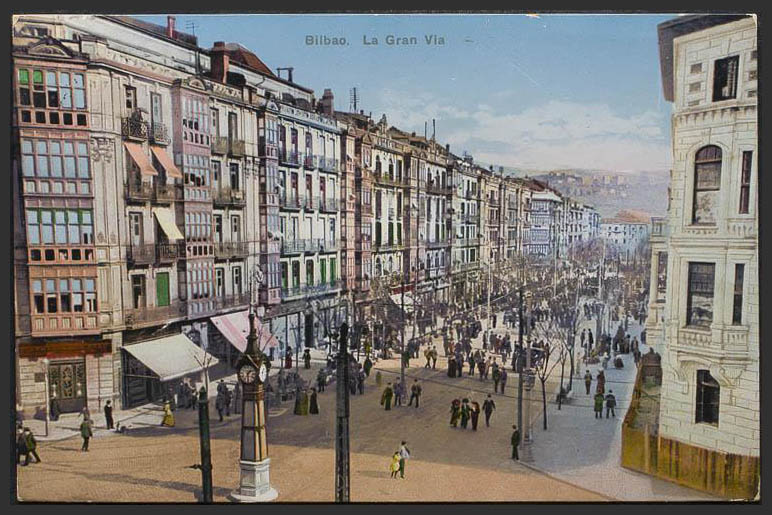
Task: Click the street clock face
Action: (x=248, y=374)
